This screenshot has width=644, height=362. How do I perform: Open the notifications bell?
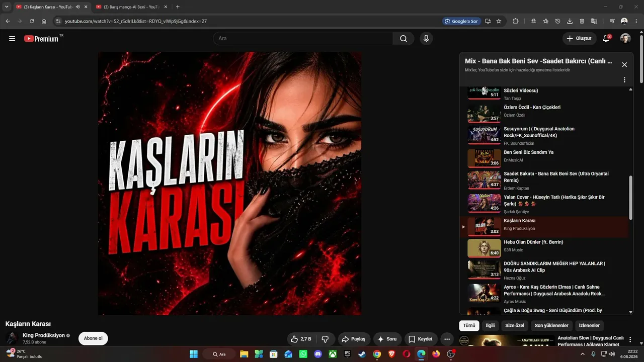click(x=606, y=39)
